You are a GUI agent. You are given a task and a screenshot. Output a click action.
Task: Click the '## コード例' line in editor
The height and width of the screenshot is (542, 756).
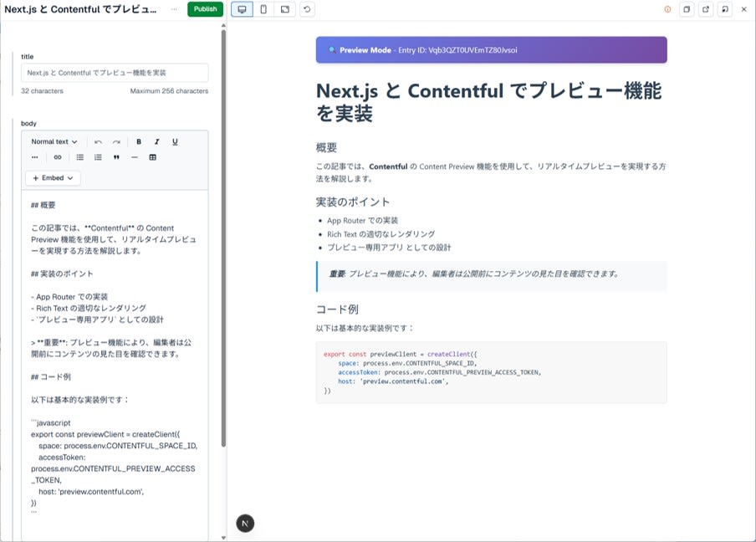pyautogui.click(x=51, y=376)
